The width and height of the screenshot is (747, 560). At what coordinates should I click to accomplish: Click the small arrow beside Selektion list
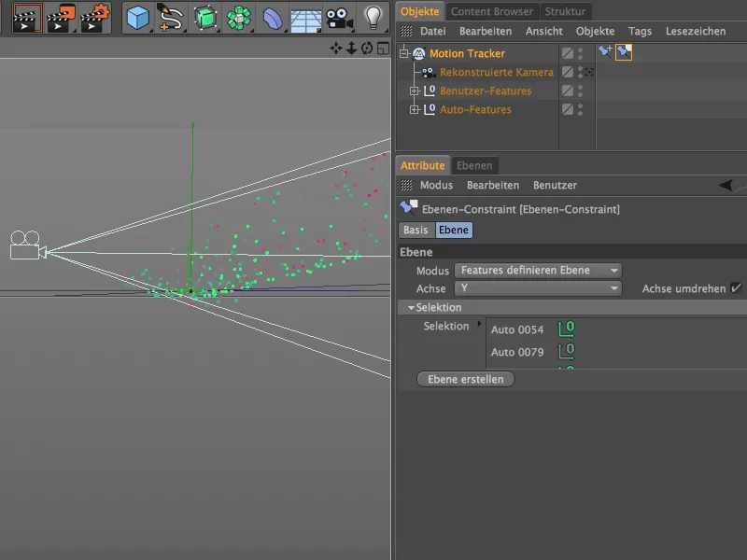pos(479,323)
